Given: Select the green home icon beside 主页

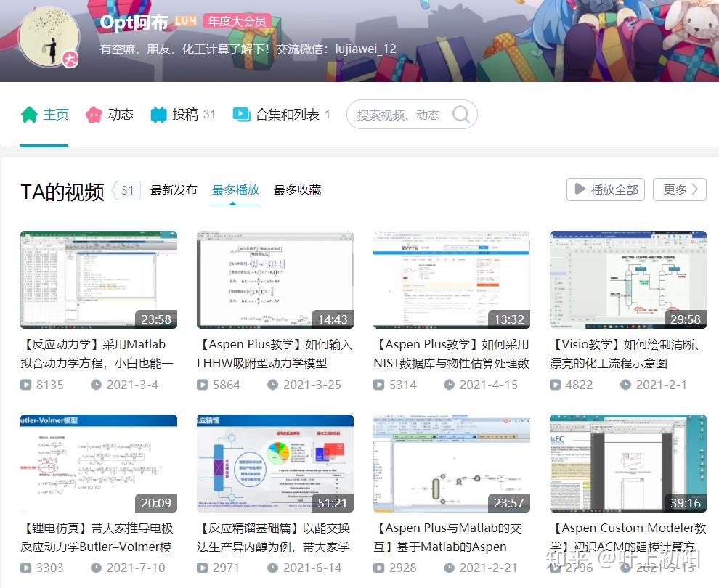Looking at the screenshot, I should 28,114.
